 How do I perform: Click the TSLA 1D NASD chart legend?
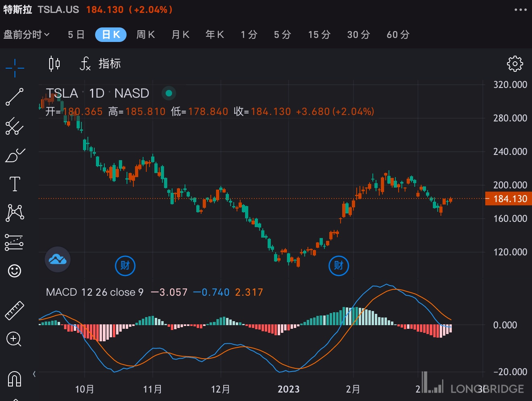98,93
